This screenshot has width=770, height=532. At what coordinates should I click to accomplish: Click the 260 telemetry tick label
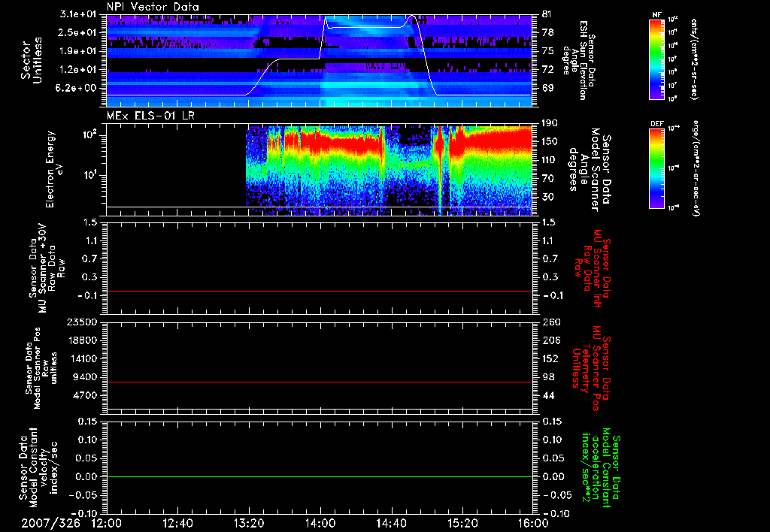pos(550,322)
